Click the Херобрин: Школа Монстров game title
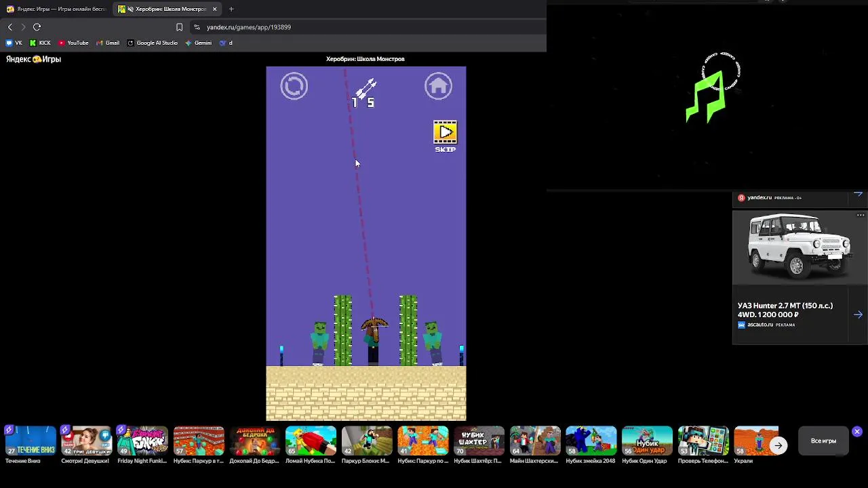The image size is (868, 488). [x=366, y=59]
